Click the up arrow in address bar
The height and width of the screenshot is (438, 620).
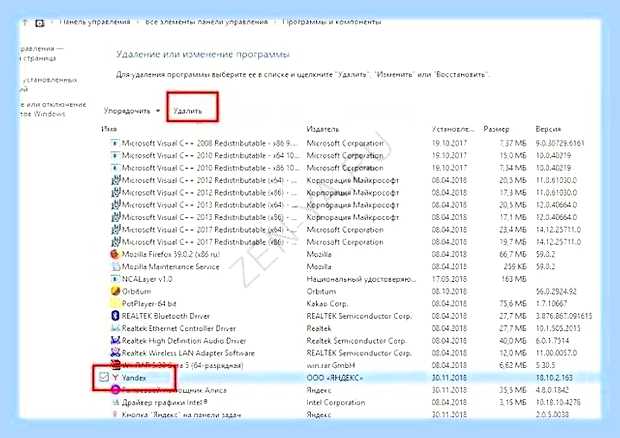click(25, 23)
